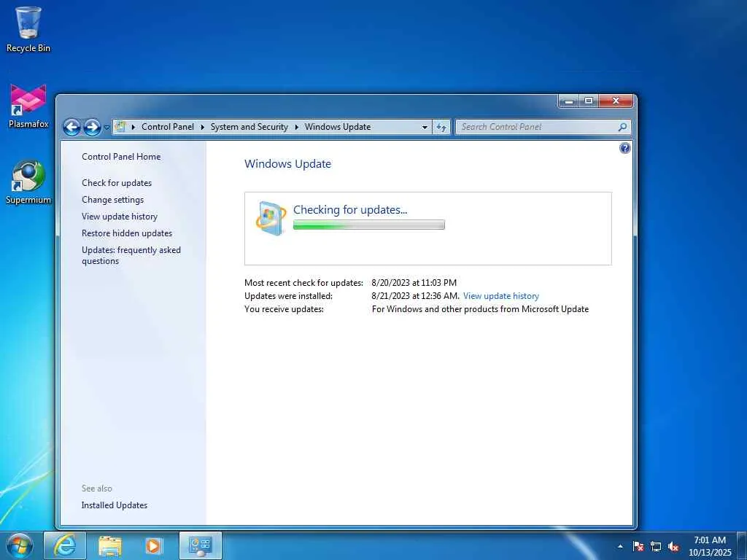Image resolution: width=747 pixels, height=560 pixels.
Task: Open Restore hidden updates
Action: 127,233
